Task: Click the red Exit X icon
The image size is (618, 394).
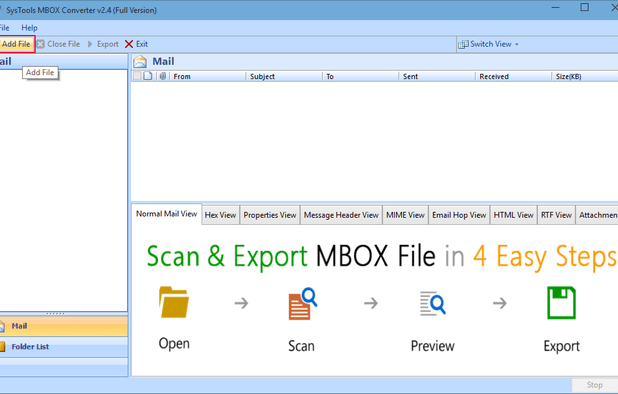Action: pos(129,44)
